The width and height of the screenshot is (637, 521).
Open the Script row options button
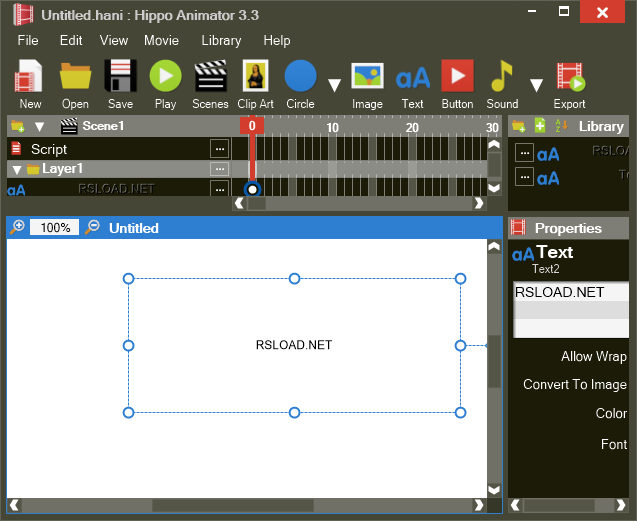point(220,149)
